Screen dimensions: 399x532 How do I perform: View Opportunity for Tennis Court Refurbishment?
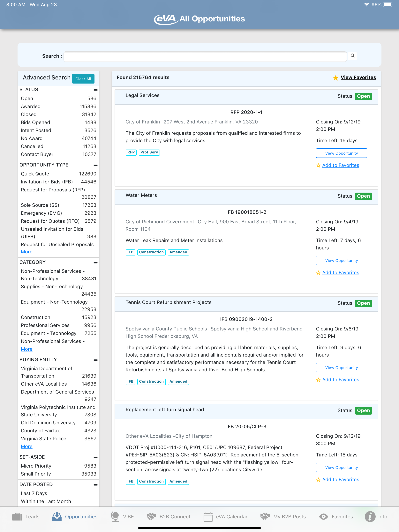pos(342,368)
